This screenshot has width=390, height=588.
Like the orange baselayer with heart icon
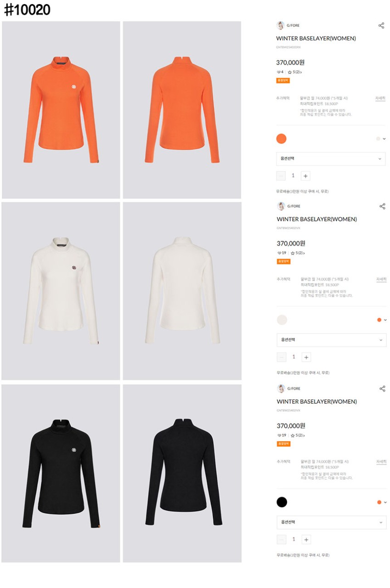click(x=278, y=72)
